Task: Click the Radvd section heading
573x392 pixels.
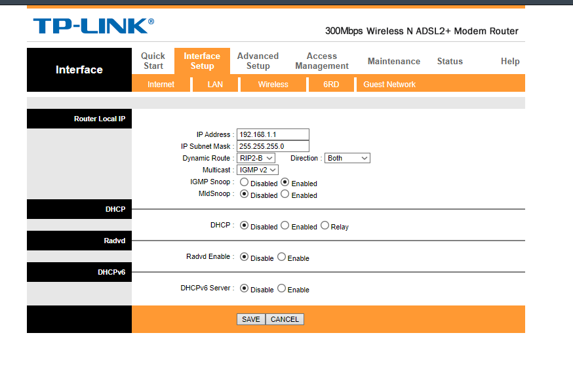Action: coord(114,241)
